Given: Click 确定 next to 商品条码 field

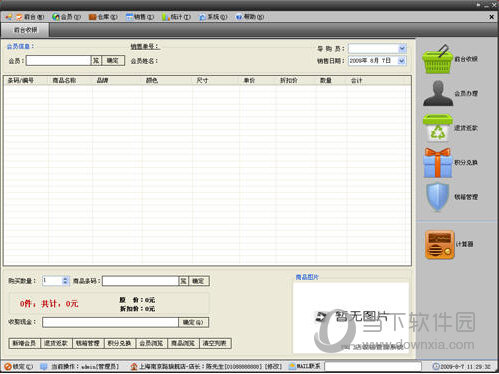Looking at the screenshot, I should (x=199, y=281).
